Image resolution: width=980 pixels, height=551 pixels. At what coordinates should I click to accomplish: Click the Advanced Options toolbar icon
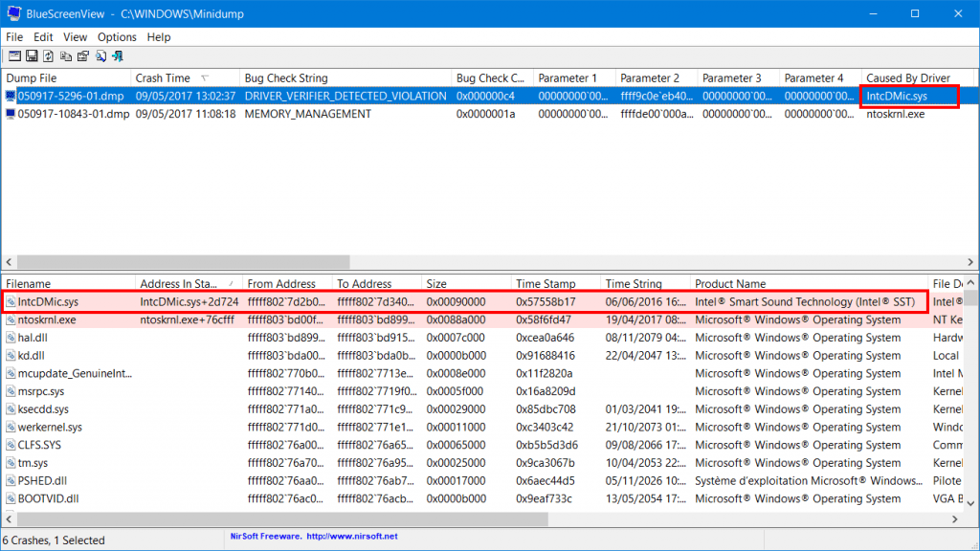[x=14, y=56]
